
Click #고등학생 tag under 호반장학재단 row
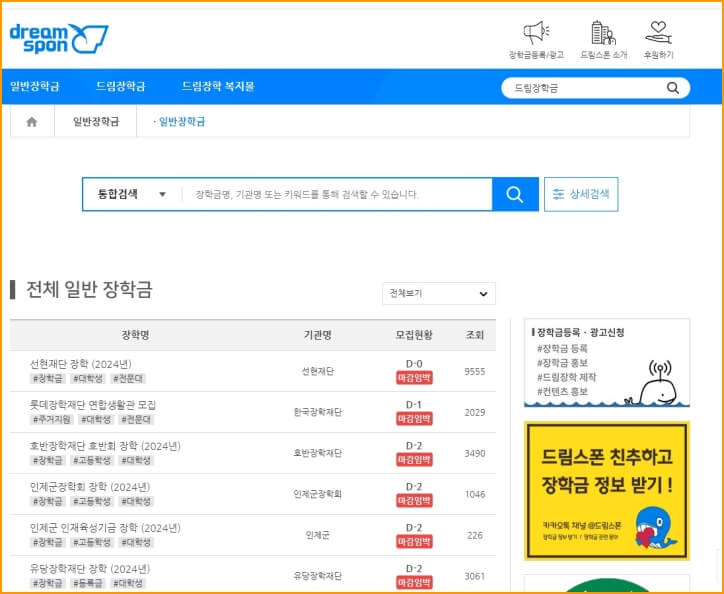click(x=92, y=461)
